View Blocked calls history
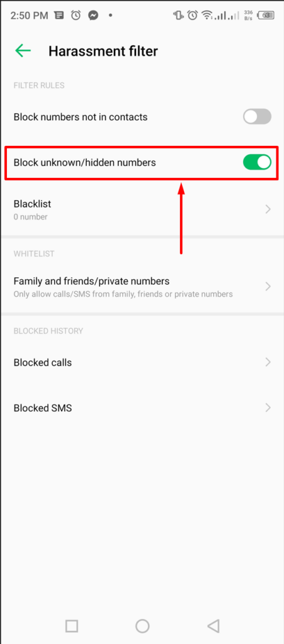 coord(142,362)
